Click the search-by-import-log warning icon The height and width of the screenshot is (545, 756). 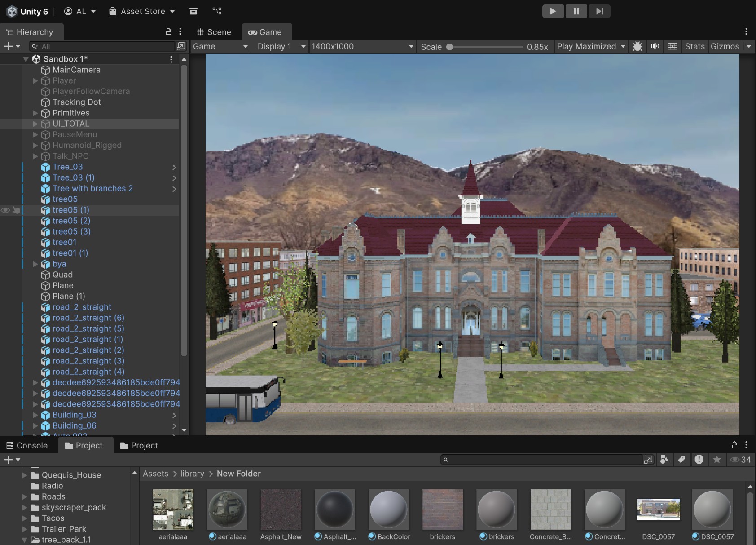[699, 460]
